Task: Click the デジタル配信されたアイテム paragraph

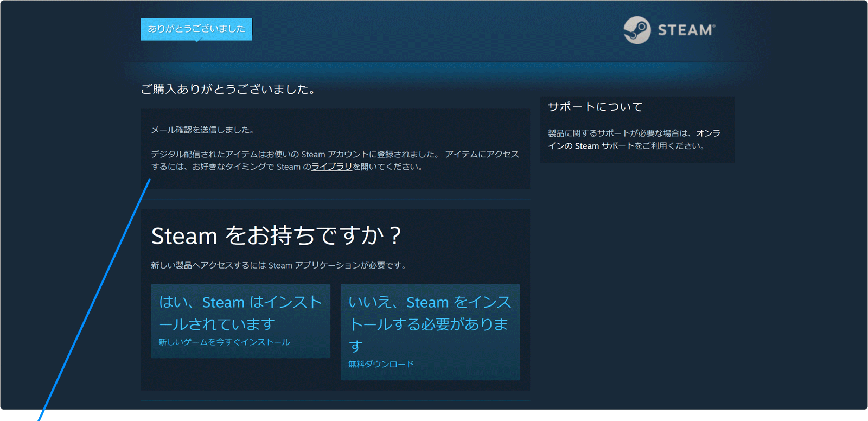Action: (335, 161)
